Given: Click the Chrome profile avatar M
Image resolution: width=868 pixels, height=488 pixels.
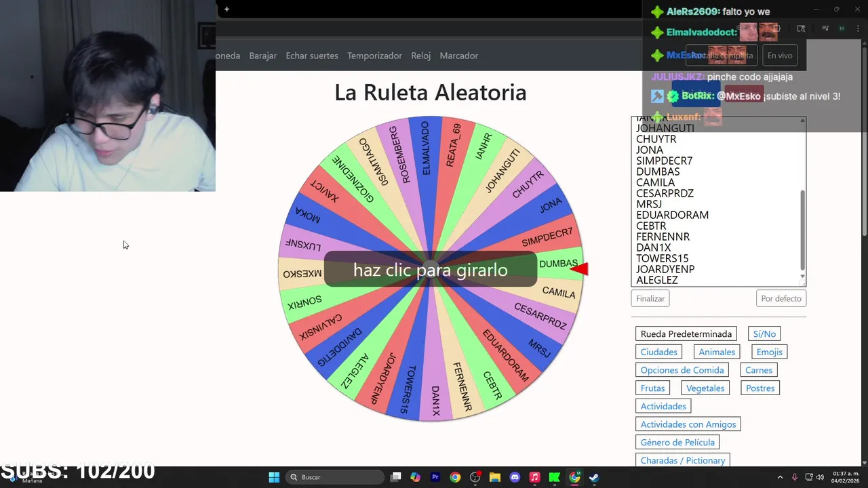Looking at the screenshot, I should pos(842,28).
